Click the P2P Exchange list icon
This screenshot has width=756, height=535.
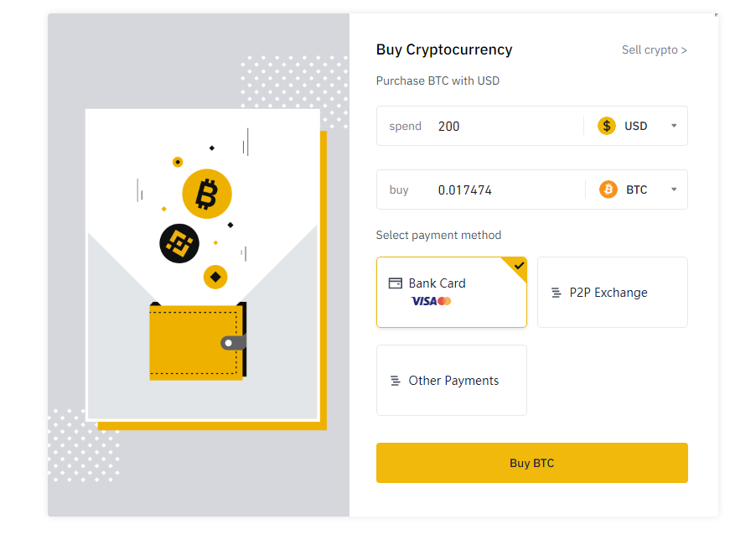[x=554, y=292]
